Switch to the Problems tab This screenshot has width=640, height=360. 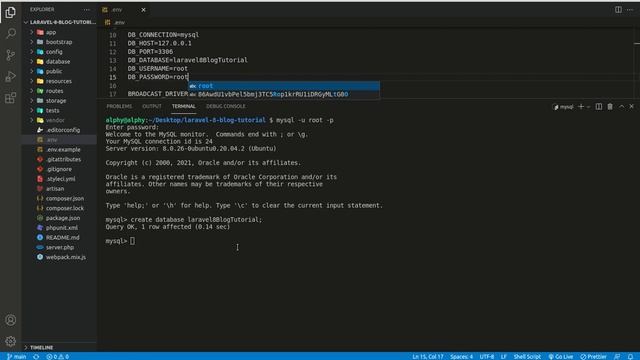tap(119, 106)
